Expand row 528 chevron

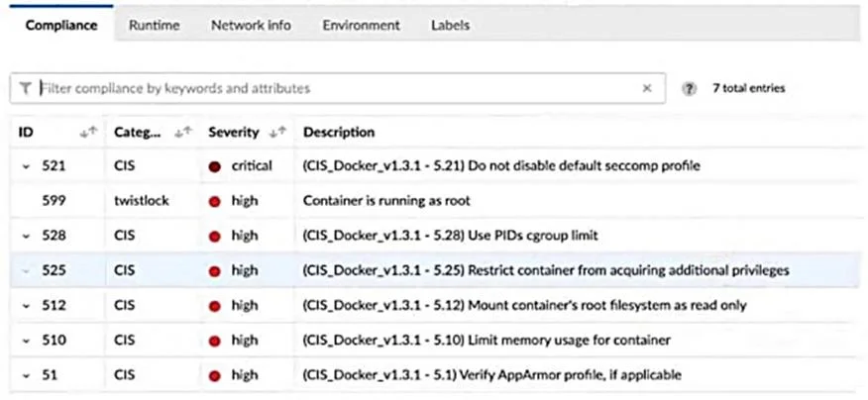tap(26, 237)
